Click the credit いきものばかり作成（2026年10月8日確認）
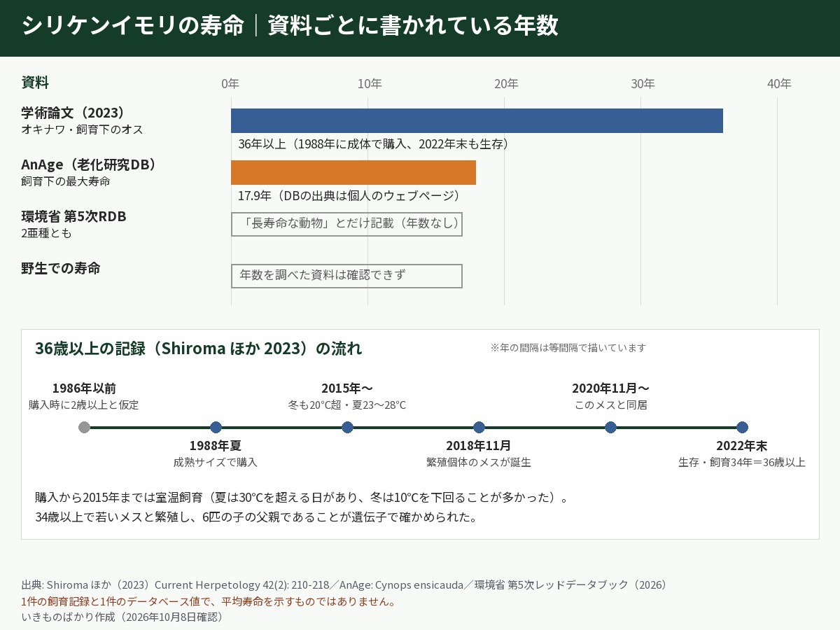 pos(122,617)
